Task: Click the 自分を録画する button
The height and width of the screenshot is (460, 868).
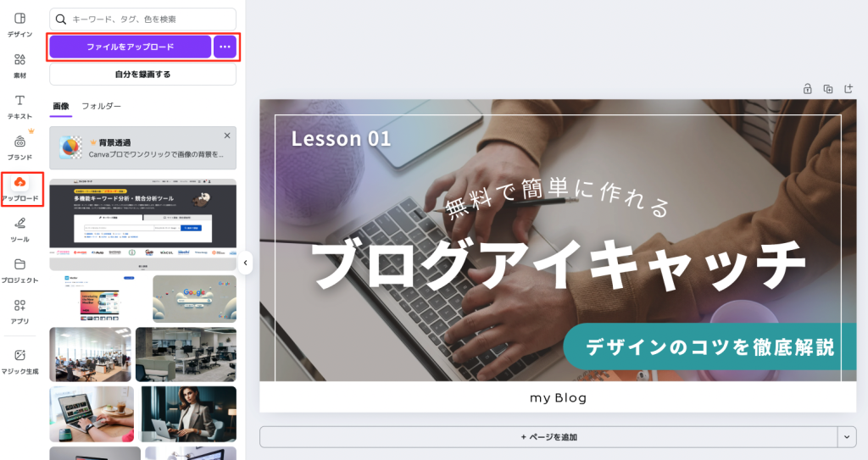Action: point(142,75)
